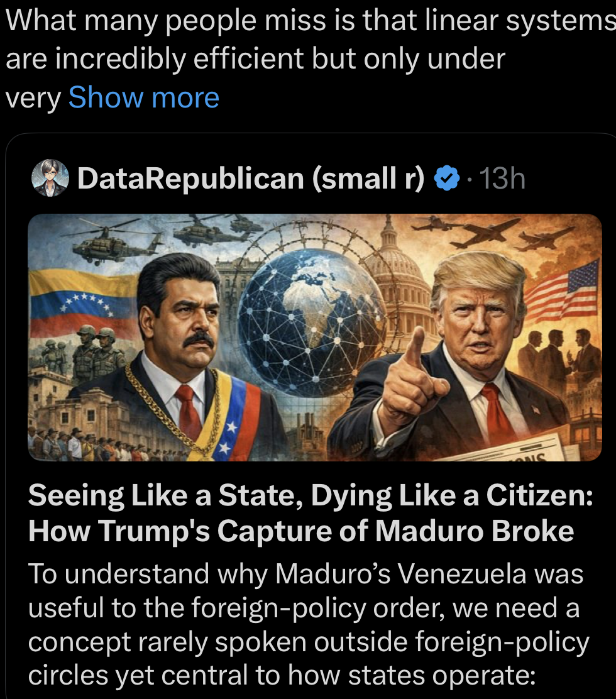The height and width of the screenshot is (699, 616).
Task: Click the headline line How Trump's Capture of Maduro Broke
Action: click(300, 531)
